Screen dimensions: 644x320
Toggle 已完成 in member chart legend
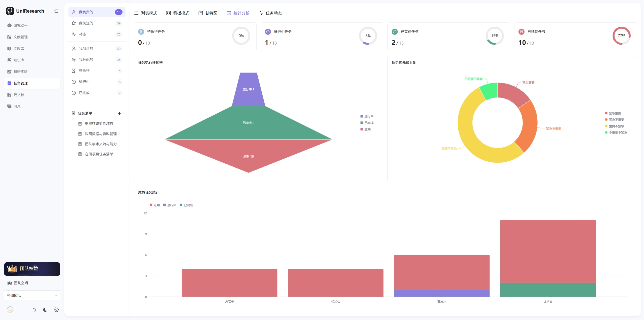(186, 205)
